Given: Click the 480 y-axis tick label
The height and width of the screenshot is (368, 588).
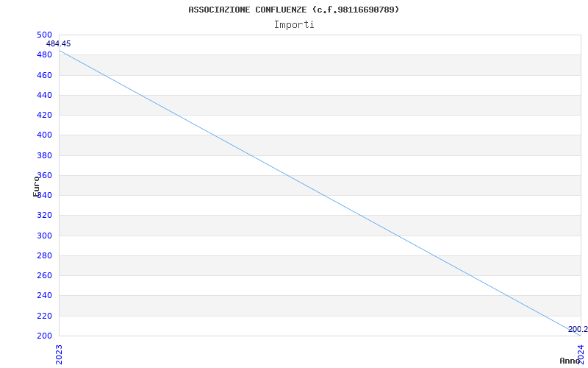Looking at the screenshot, I should tap(44, 54).
